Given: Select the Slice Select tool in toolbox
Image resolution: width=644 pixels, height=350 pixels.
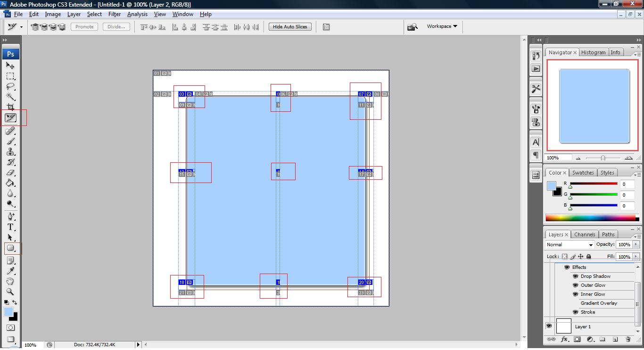Looking at the screenshot, I should pyautogui.click(x=10, y=118).
